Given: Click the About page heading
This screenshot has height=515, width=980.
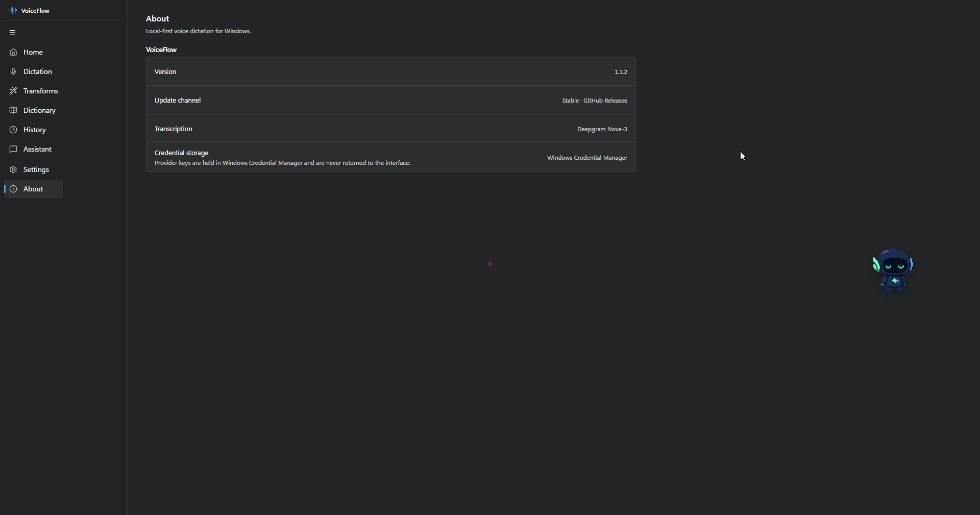Looking at the screenshot, I should (157, 18).
